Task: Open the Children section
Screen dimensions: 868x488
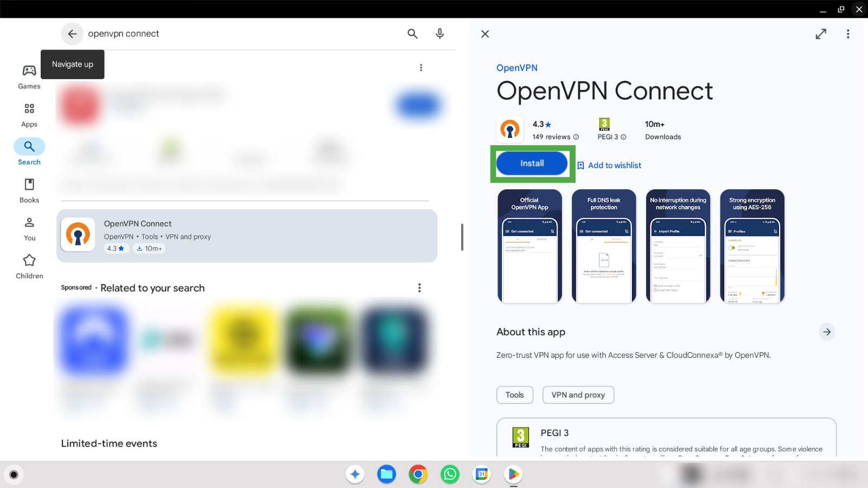Action: click(x=29, y=267)
